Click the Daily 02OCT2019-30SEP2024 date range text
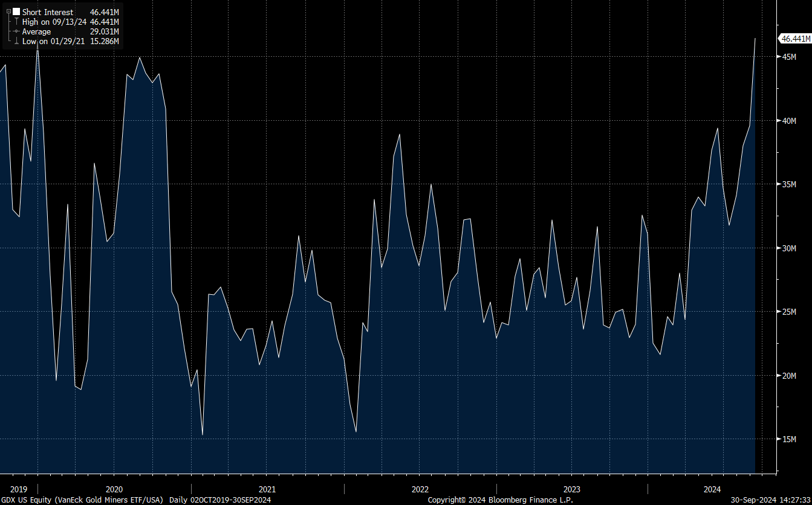 pos(220,500)
